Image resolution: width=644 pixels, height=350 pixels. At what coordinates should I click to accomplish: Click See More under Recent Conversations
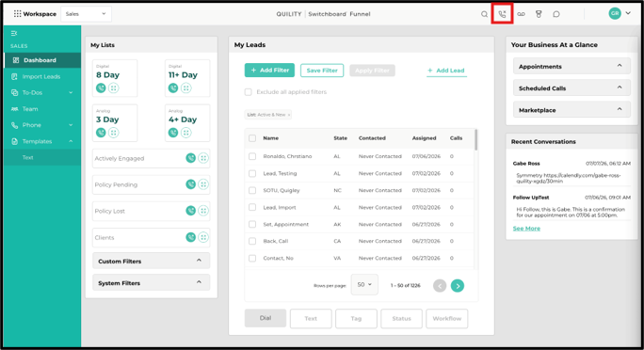[x=526, y=229]
